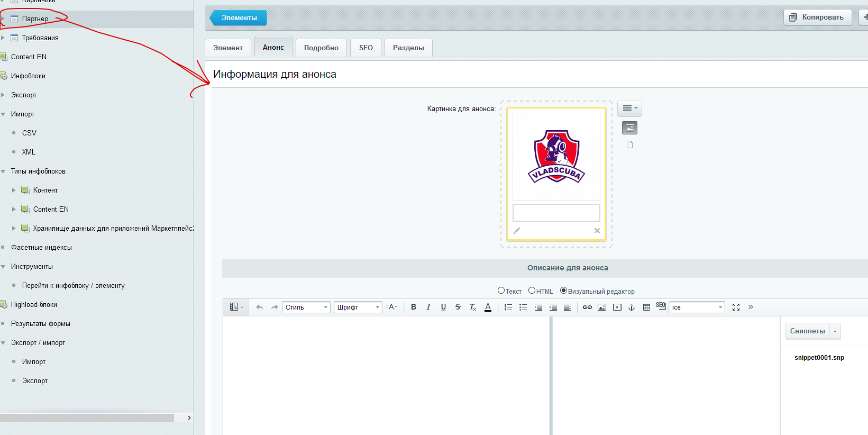The height and width of the screenshot is (435, 868).
Task: Switch to the Разделы tab
Action: point(408,48)
